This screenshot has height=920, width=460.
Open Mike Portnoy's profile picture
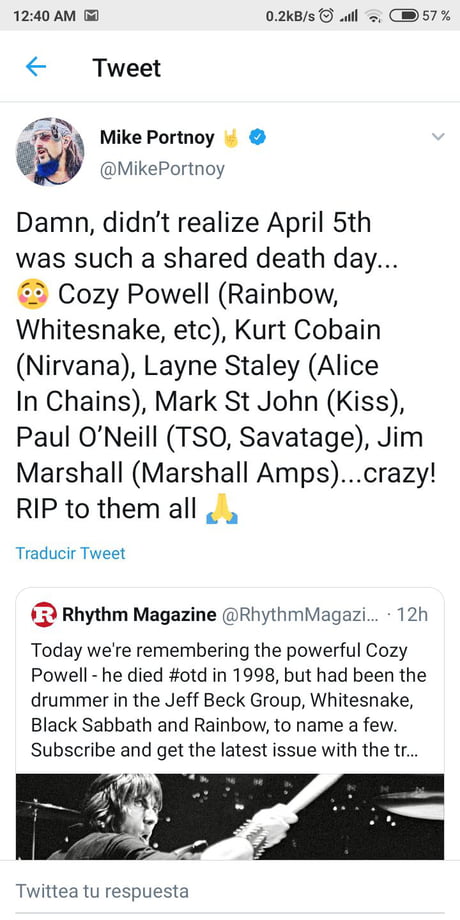[50, 151]
